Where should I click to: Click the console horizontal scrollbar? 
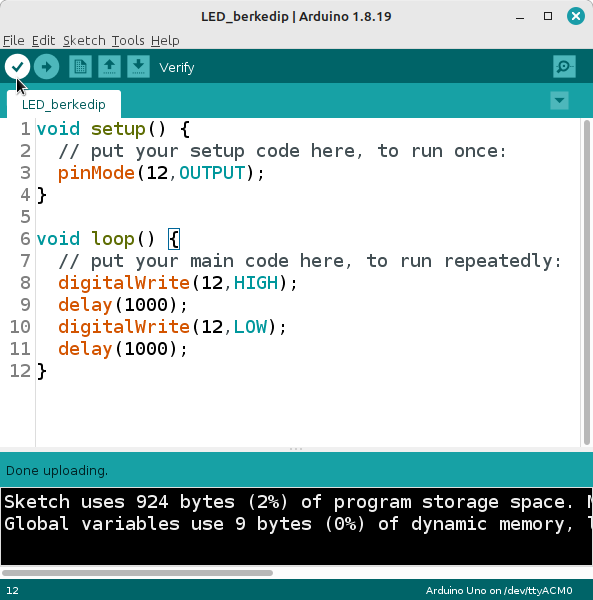[137, 573]
